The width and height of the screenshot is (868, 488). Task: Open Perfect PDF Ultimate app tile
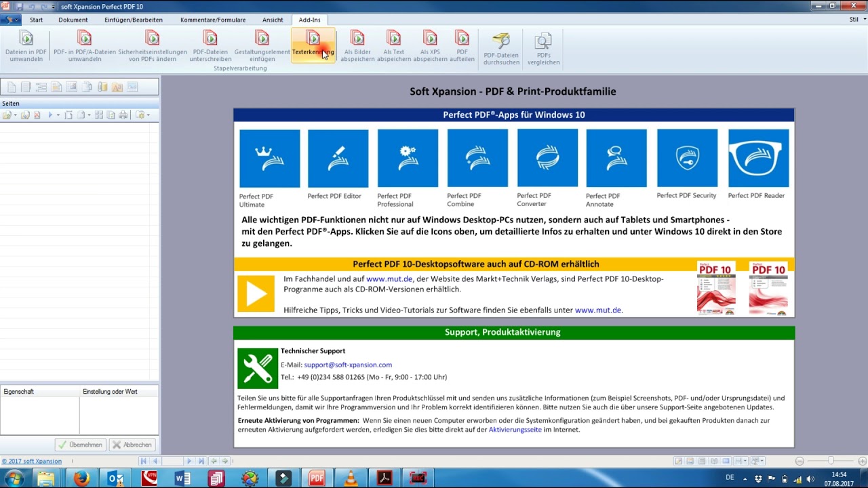269,158
